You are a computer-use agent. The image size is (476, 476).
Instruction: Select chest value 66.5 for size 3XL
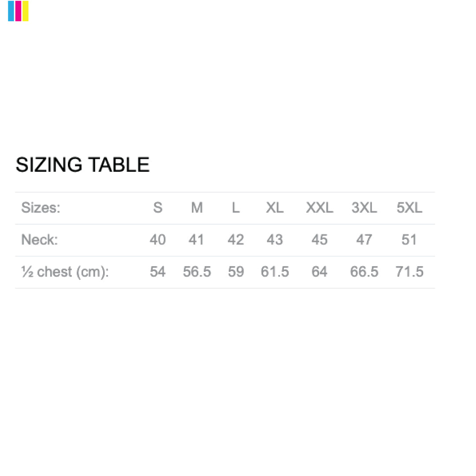pos(364,272)
